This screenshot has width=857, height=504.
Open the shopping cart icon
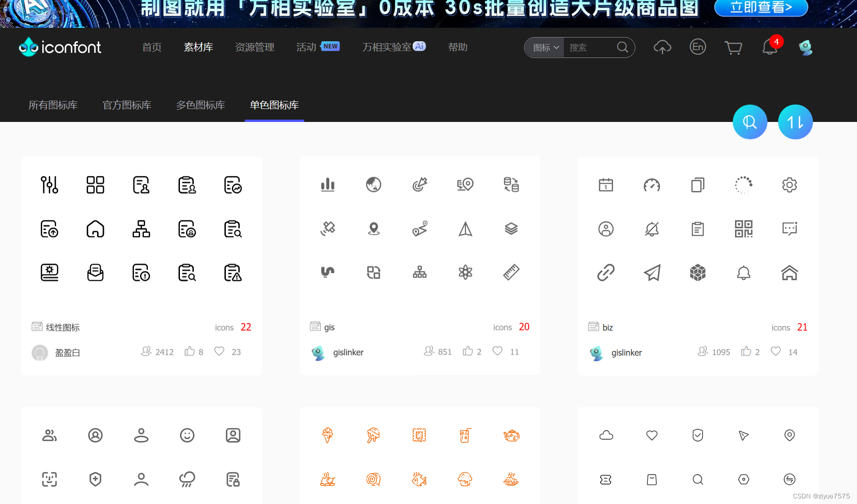point(733,47)
